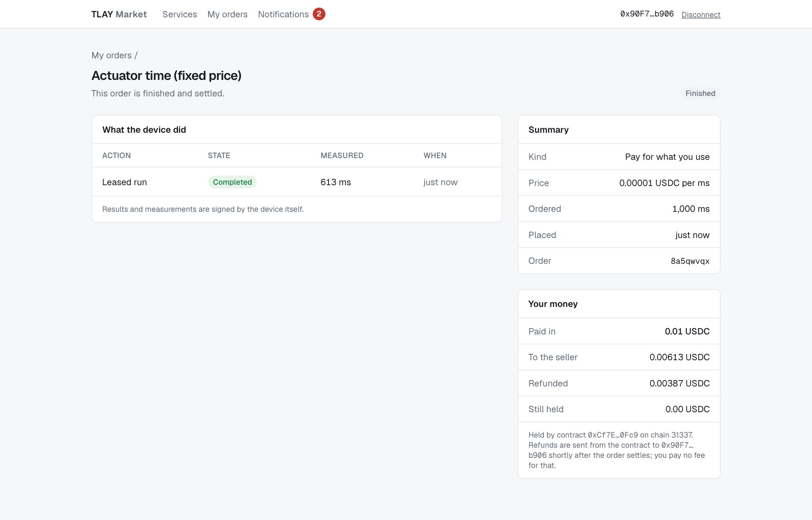
Task: Click the Summary panel heading
Action: click(549, 130)
